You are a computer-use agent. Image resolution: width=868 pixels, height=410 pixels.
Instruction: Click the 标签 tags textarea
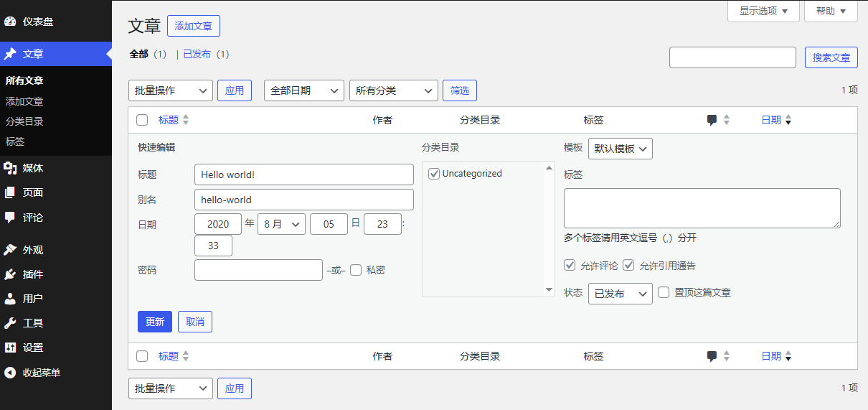coord(702,208)
